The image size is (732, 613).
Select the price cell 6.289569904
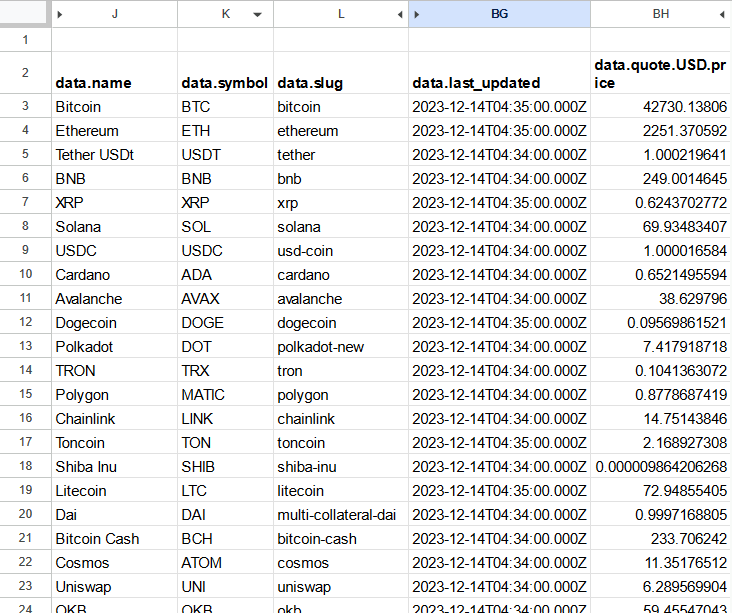coord(661,587)
